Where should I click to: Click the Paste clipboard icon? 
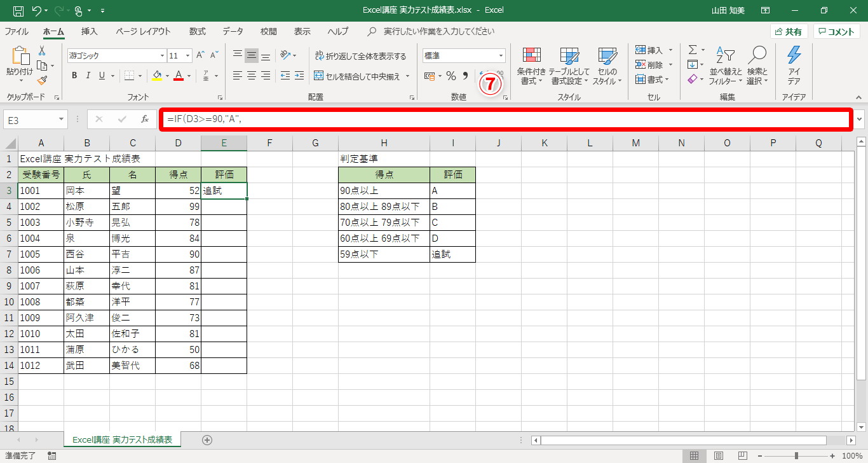pos(20,56)
